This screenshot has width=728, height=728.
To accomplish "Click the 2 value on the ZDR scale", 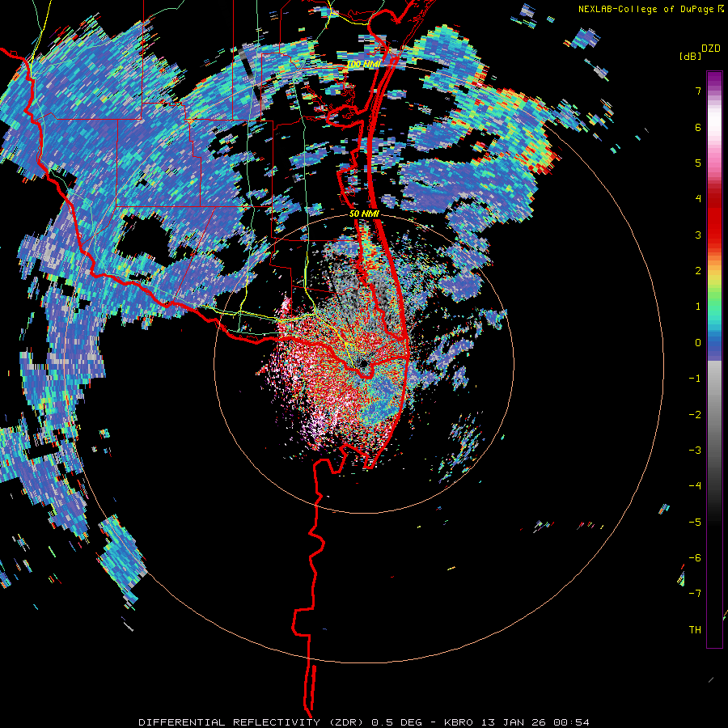I will 698,271.
